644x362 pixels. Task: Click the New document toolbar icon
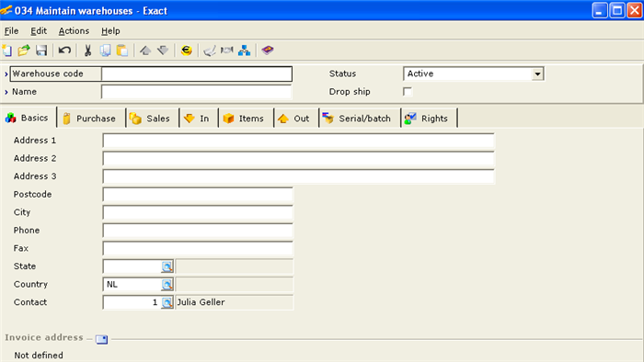pos(7,51)
